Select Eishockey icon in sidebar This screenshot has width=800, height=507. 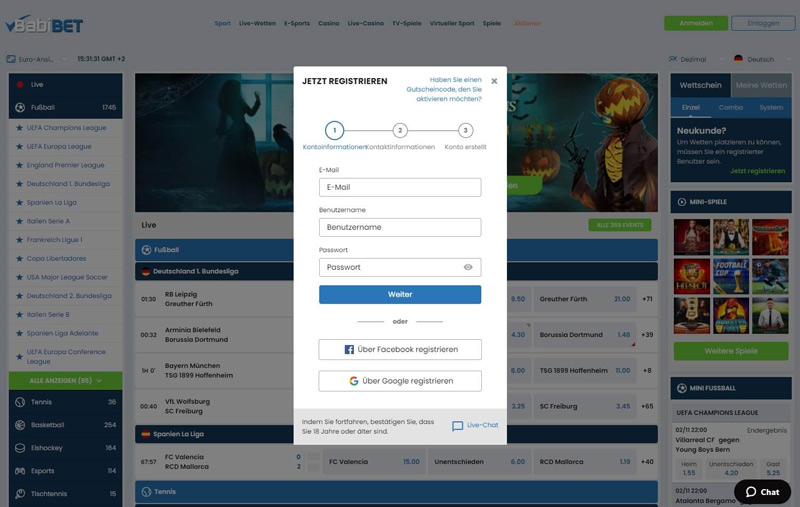tap(20, 448)
